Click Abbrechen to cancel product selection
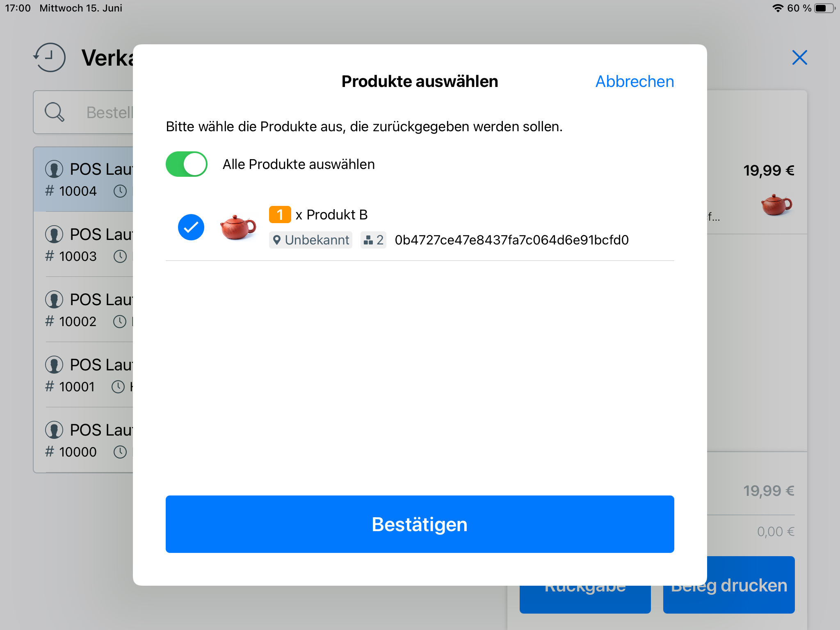The width and height of the screenshot is (840, 630). tap(635, 81)
